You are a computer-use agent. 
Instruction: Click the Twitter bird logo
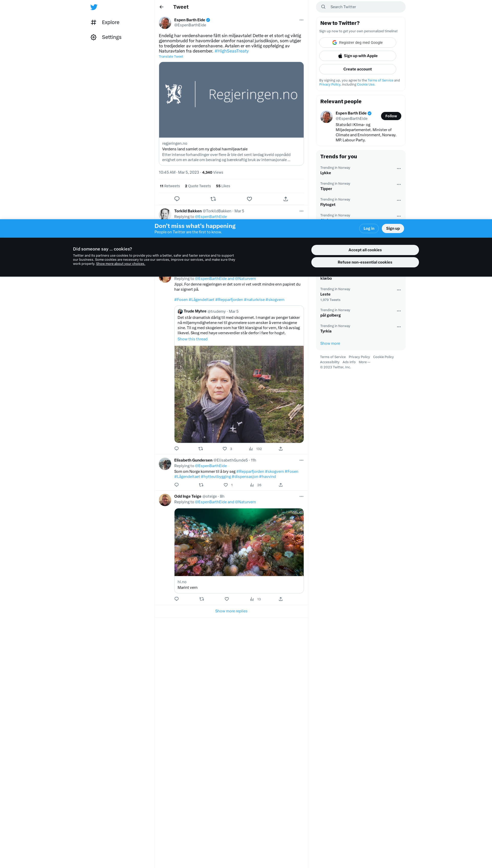point(94,7)
